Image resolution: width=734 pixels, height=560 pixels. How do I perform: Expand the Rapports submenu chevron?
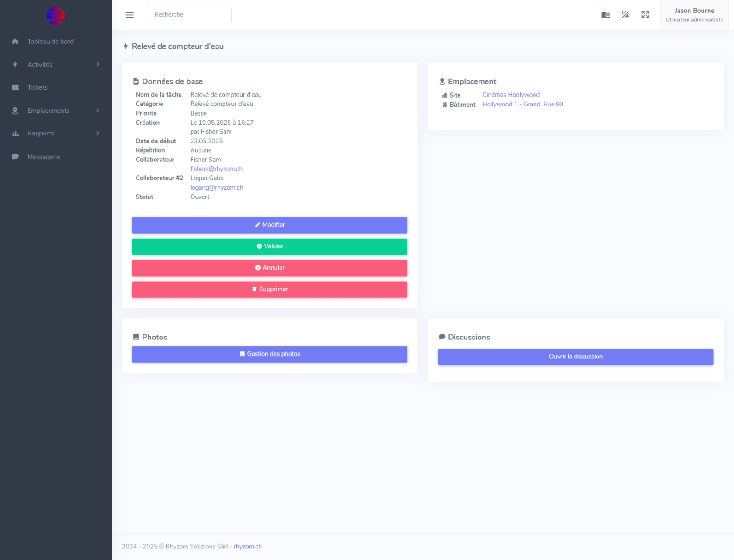(98, 133)
